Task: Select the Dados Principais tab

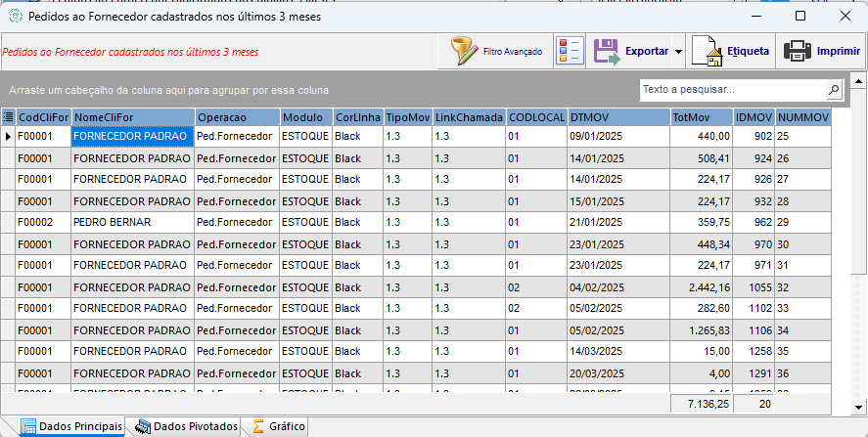Action: (72, 427)
